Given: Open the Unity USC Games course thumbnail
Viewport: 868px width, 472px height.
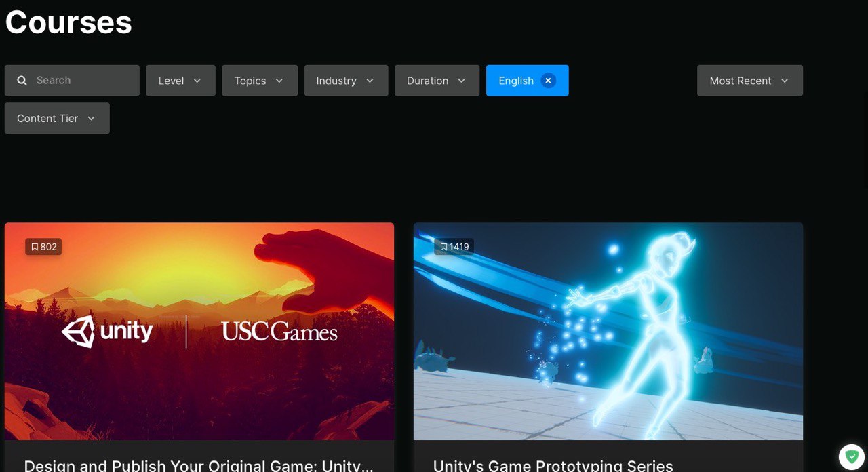Looking at the screenshot, I should pos(199,331).
